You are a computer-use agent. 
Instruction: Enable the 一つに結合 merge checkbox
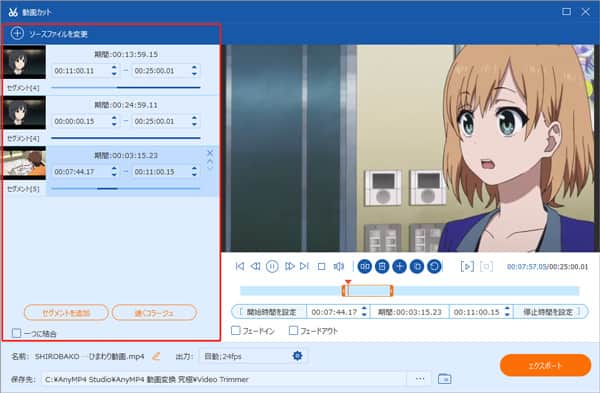pyautogui.click(x=16, y=333)
